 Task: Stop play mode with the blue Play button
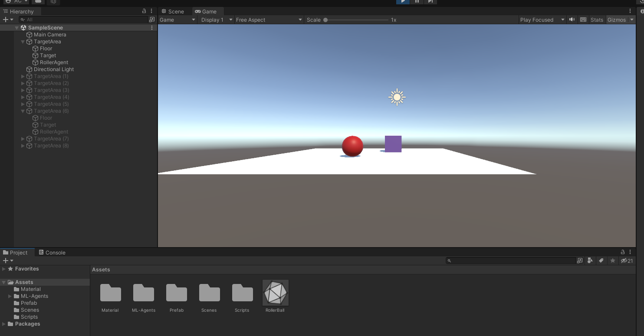coord(403,2)
